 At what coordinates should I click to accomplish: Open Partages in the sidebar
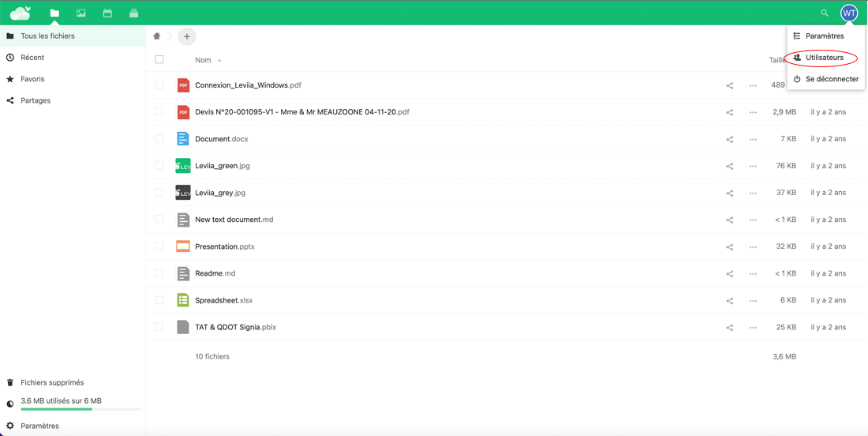pos(73,101)
